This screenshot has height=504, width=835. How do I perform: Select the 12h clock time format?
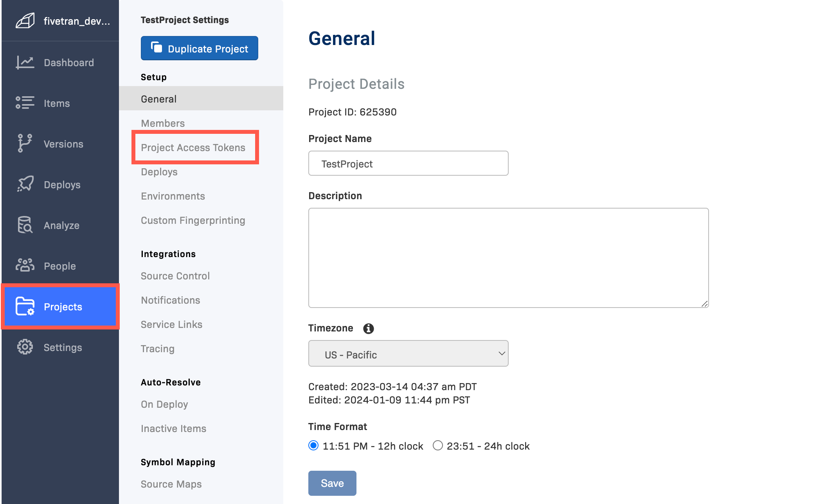(313, 446)
